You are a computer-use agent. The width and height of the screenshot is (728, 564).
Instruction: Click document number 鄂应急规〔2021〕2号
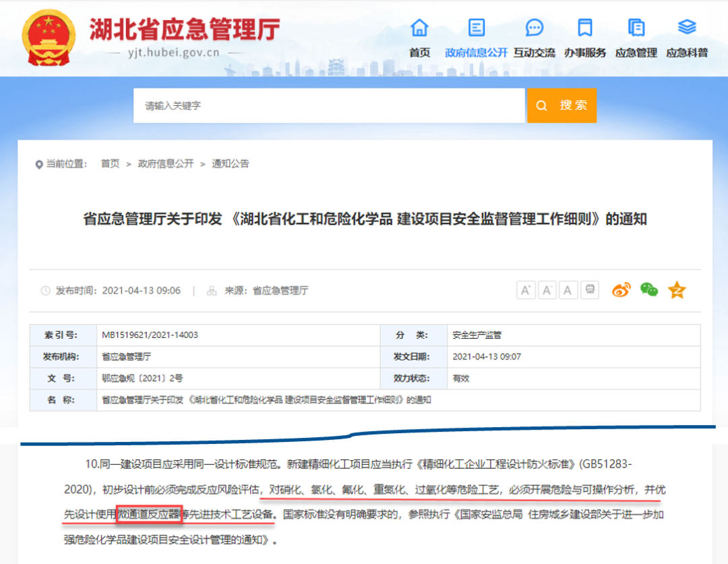pyautogui.click(x=142, y=378)
